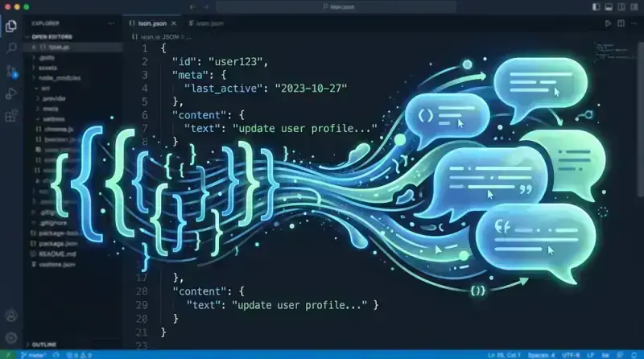Click the LF end-of-line status item

(591, 355)
